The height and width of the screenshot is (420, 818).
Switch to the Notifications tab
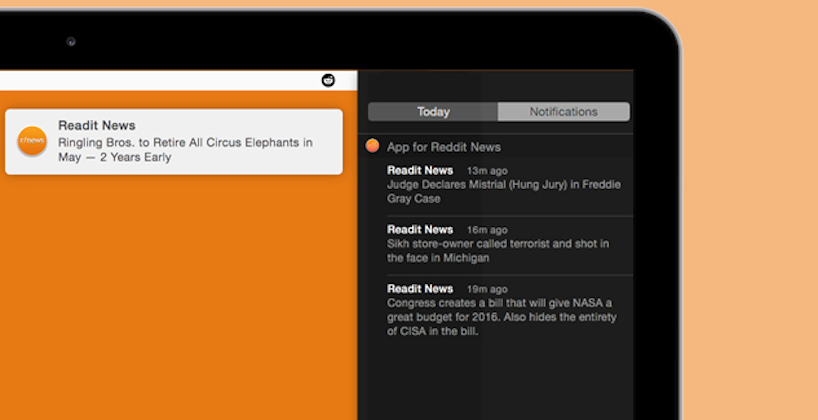(563, 112)
